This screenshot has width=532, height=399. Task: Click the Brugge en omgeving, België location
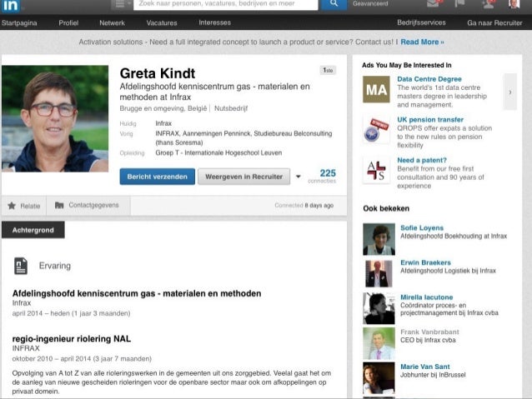tap(163, 108)
